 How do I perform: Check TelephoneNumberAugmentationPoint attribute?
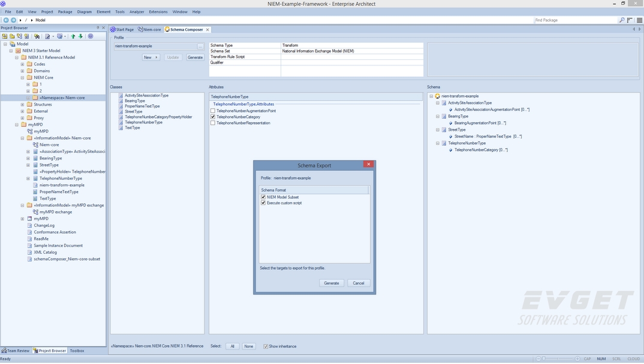pyautogui.click(x=213, y=111)
